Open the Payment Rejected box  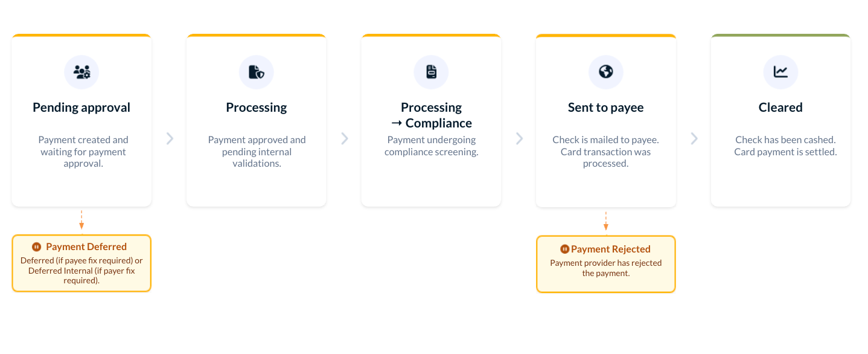click(x=605, y=264)
